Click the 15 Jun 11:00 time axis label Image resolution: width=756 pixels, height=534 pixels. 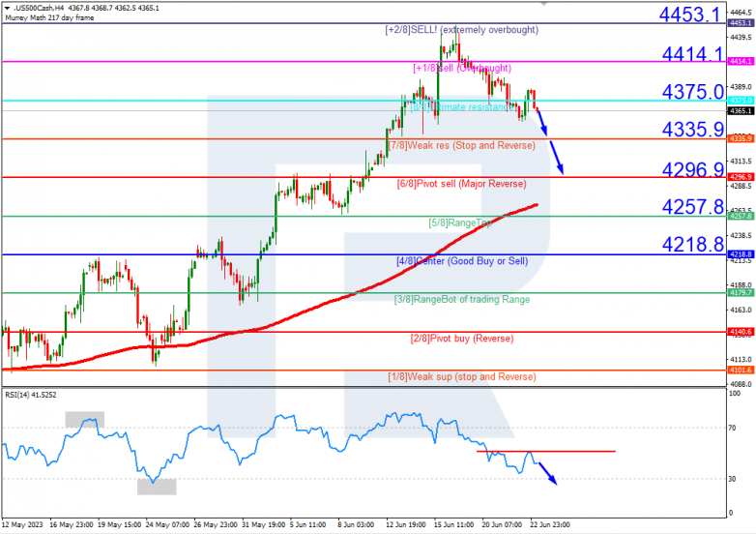(453, 524)
